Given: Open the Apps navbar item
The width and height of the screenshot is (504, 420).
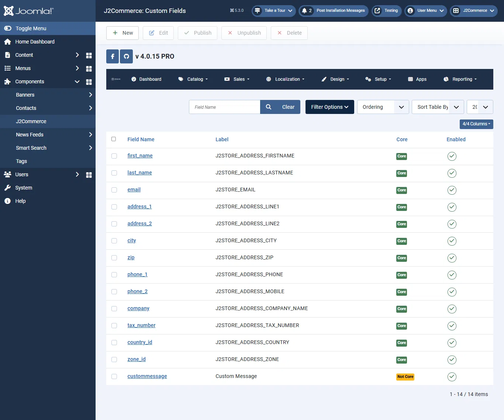Looking at the screenshot, I should click(417, 79).
